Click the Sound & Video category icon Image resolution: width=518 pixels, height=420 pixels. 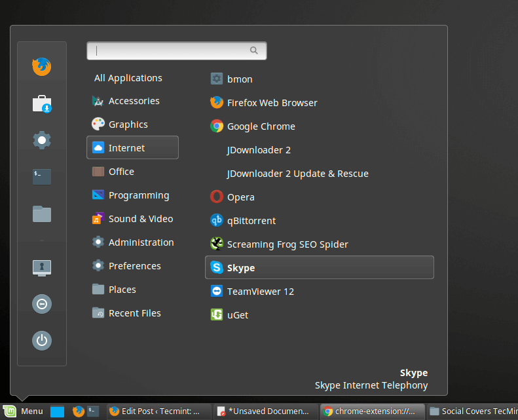click(x=98, y=218)
